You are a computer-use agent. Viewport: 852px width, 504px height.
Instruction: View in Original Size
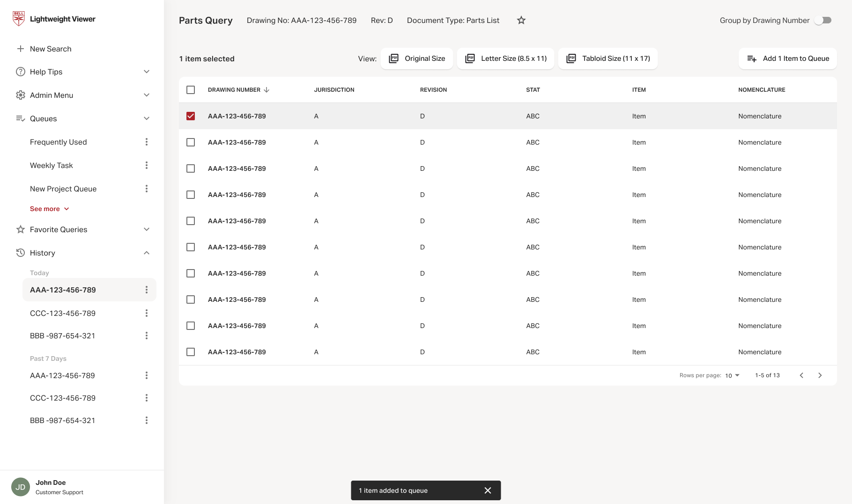[x=417, y=58]
